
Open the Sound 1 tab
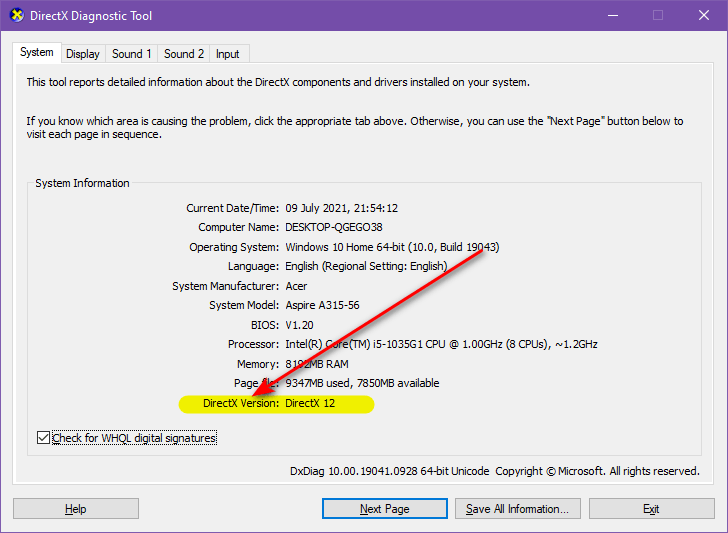click(x=132, y=54)
